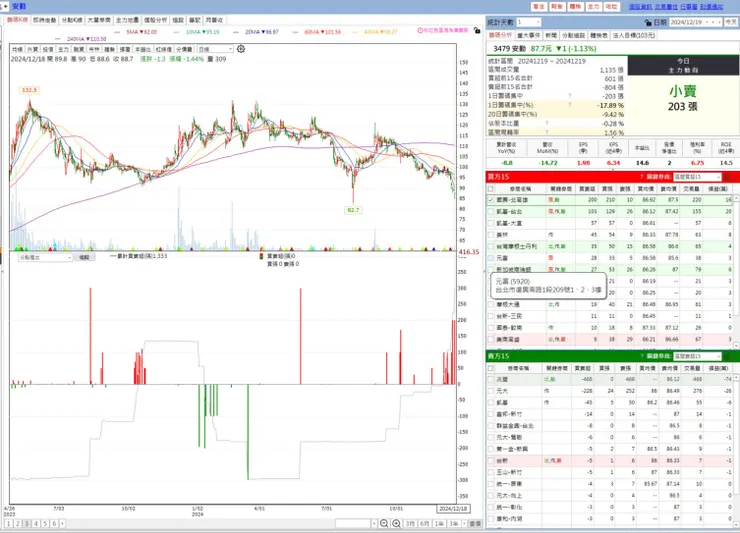Screen dimensions: 740x533
Task: Open the 法人目標(103元) tab
Action: click(634, 35)
